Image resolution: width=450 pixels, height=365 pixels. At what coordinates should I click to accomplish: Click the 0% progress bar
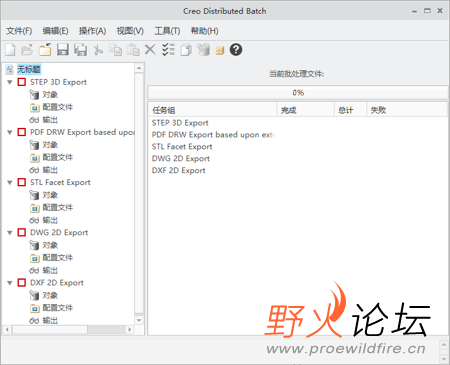point(298,92)
